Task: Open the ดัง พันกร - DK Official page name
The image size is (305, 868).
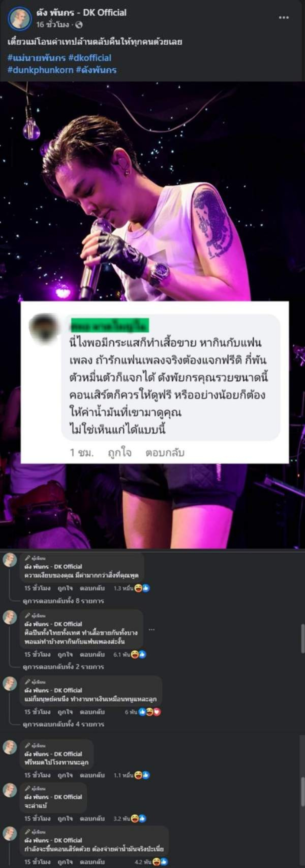Action: [x=81, y=13]
